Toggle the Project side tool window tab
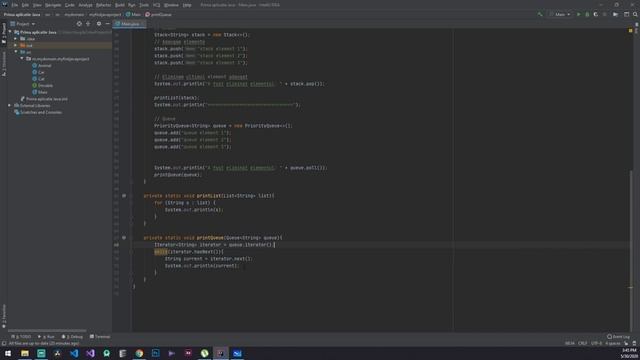The height and width of the screenshot is (360, 640). pos(4,33)
